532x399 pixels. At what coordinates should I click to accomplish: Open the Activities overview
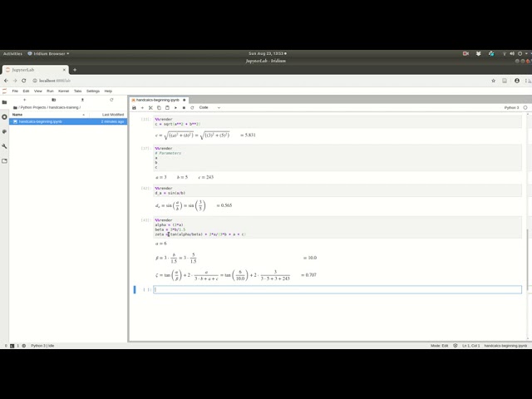tap(12, 53)
